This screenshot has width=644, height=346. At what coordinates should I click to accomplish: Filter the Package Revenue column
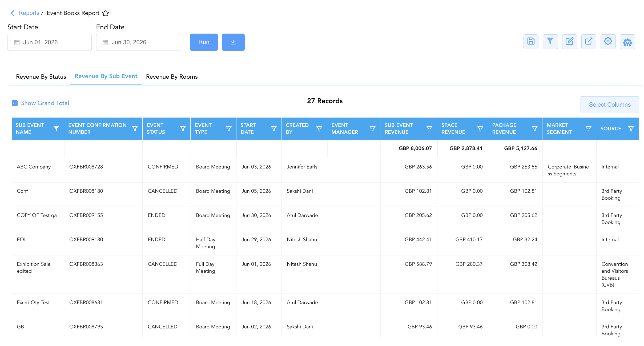(x=535, y=129)
